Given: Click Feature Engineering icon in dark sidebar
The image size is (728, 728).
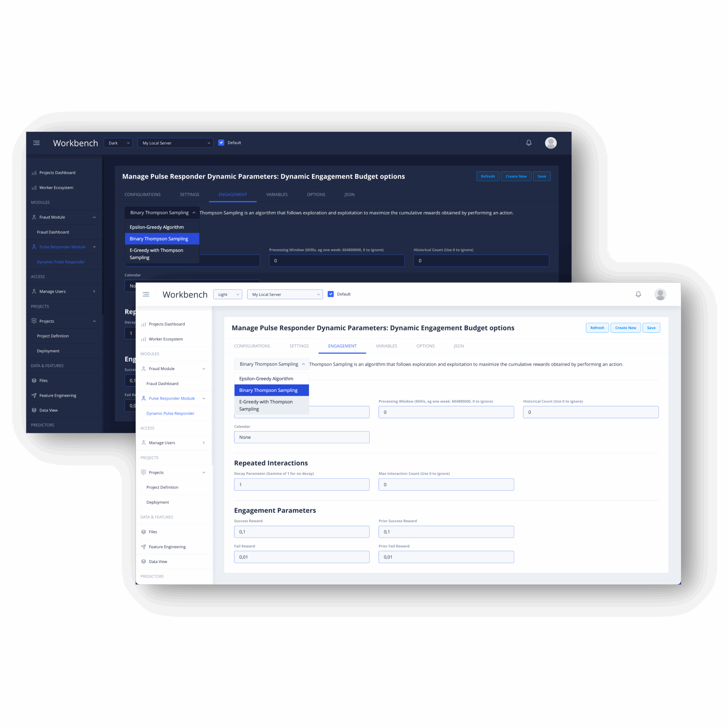Looking at the screenshot, I should [x=34, y=395].
